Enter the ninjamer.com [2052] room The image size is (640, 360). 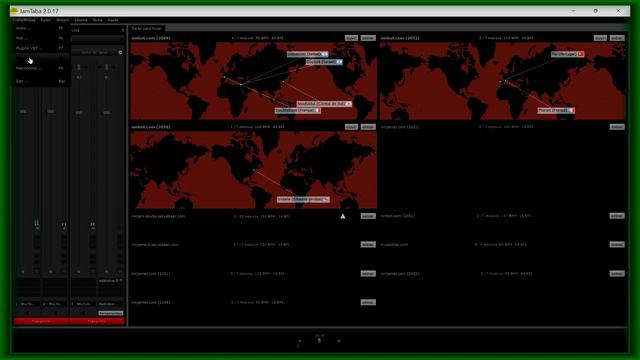[x=617, y=273]
